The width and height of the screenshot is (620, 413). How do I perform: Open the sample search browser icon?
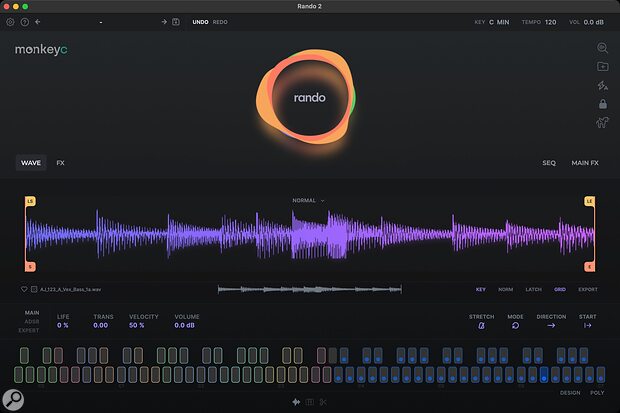click(x=602, y=48)
